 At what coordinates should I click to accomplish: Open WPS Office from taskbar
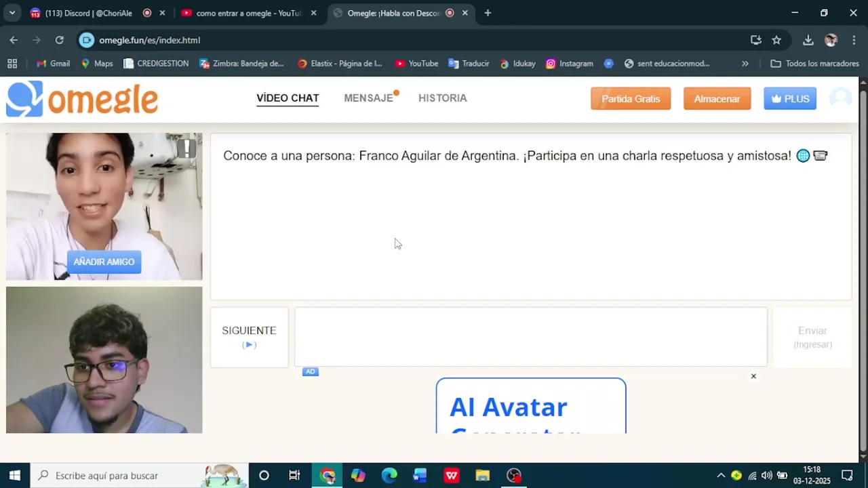pos(451,475)
